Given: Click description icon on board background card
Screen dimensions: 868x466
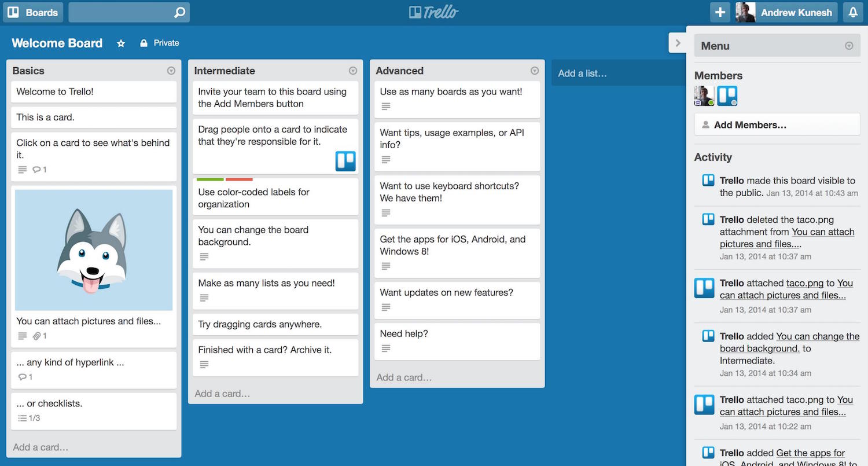Looking at the screenshot, I should [204, 256].
